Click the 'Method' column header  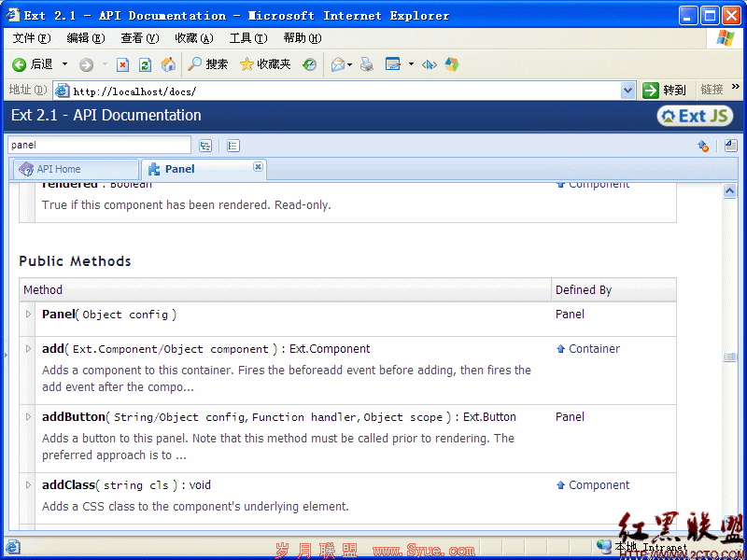click(43, 290)
